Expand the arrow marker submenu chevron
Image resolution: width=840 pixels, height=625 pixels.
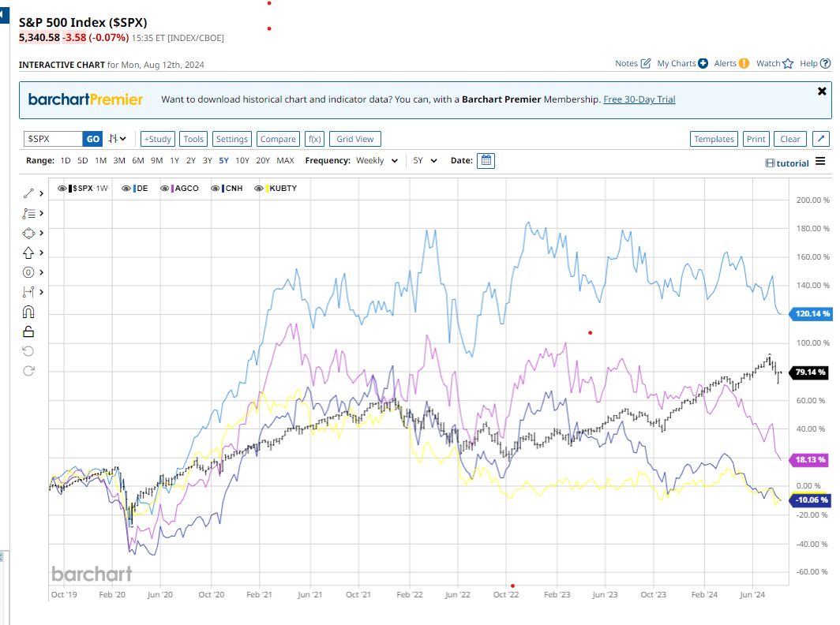pos(41,253)
